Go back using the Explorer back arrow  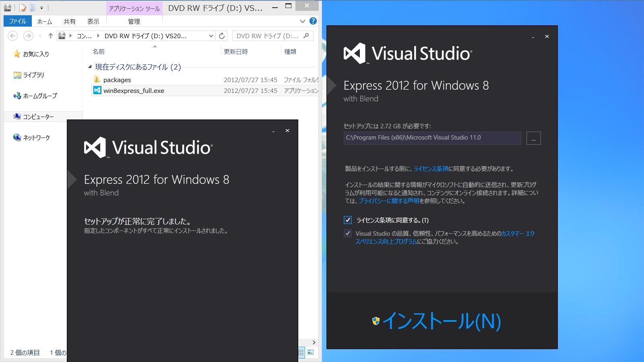(13, 36)
